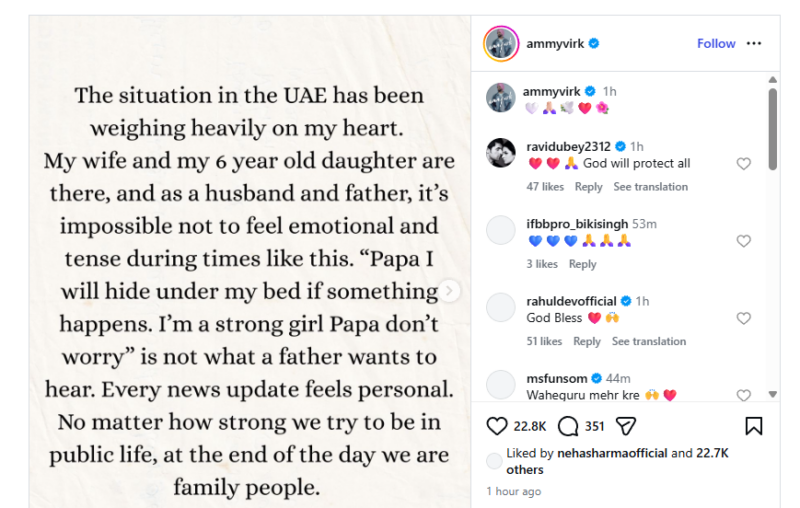
Task: Go to next slide with carousel arrow
Action: [x=451, y=291]
